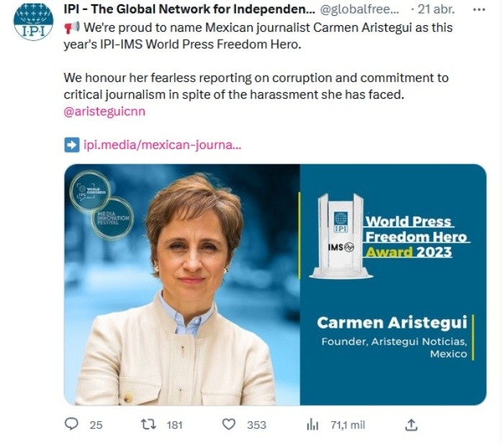
Task: Like the tweet with heart icon
Action: pyautogui.click(x=229, y=424)
